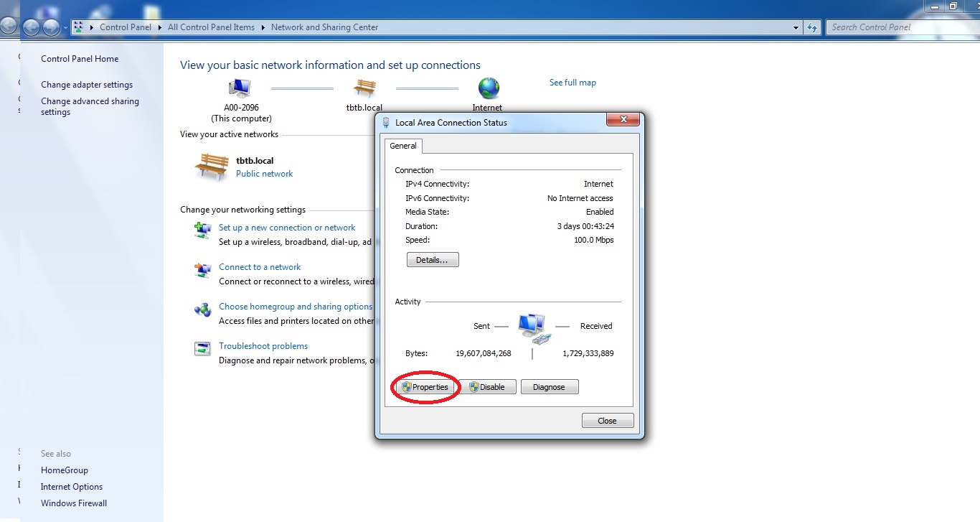Go back using the back arrow button

tap(31, 28)
